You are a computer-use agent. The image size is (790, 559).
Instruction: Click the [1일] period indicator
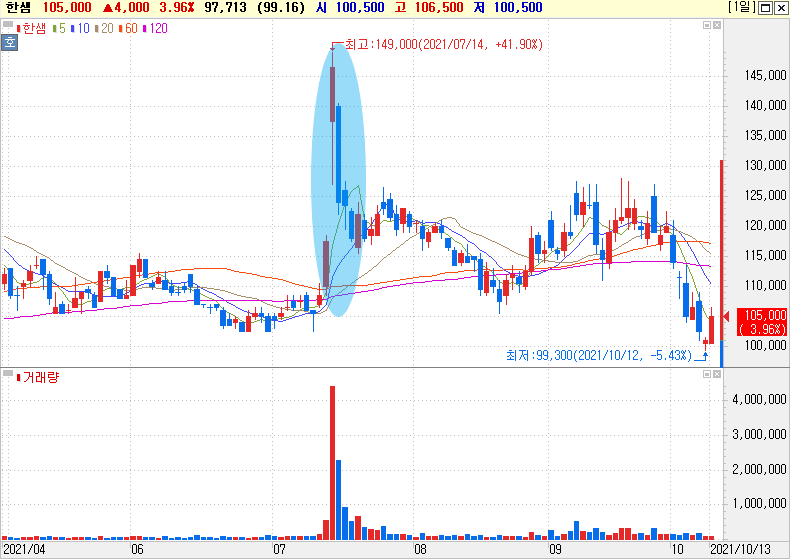(742, 7)
